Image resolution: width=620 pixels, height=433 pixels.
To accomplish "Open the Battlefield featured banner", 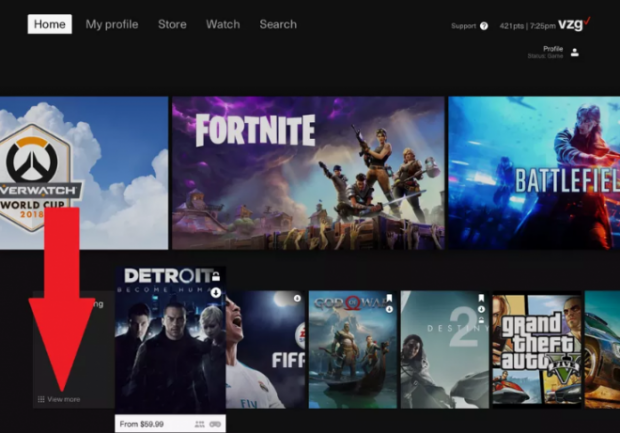I will [534, 173].
